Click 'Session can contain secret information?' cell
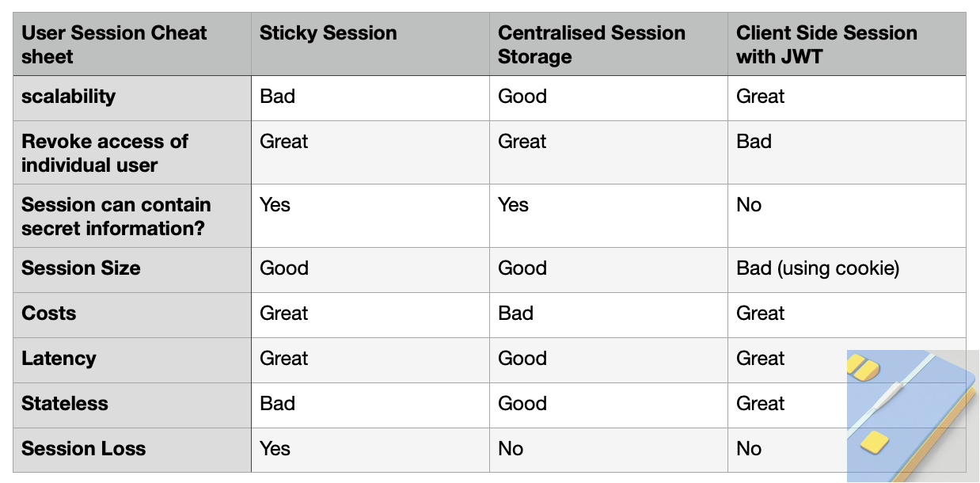The image size is (980, 483). click(132, 216)
